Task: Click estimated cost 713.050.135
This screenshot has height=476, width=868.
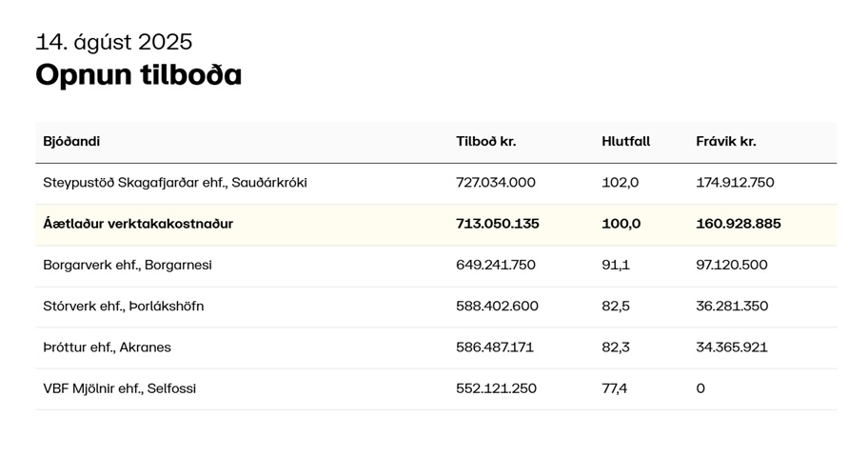Action: pos(497,224)
